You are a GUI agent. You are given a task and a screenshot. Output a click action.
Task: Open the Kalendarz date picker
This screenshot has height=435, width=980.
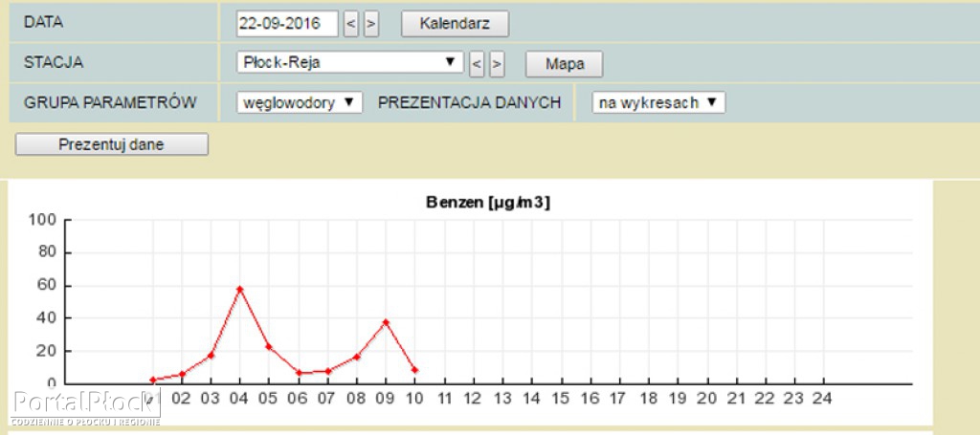(455, 24)
